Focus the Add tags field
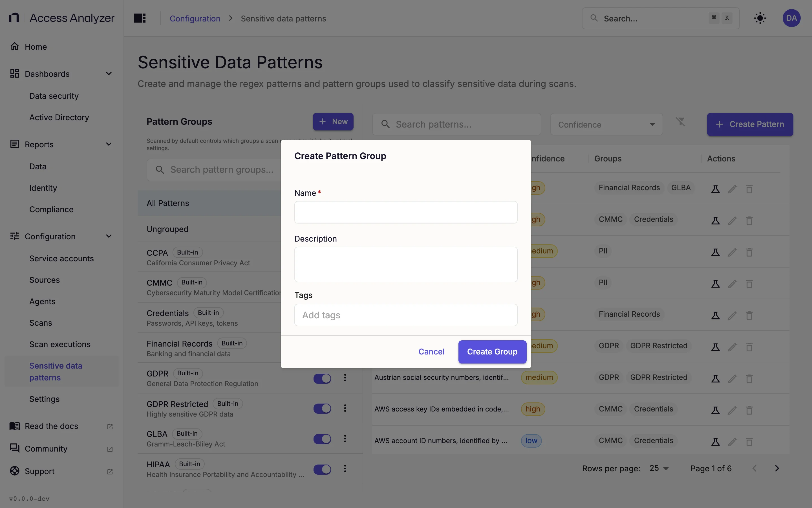Screen dimensions: 812x508 click(x=406, y=315)
